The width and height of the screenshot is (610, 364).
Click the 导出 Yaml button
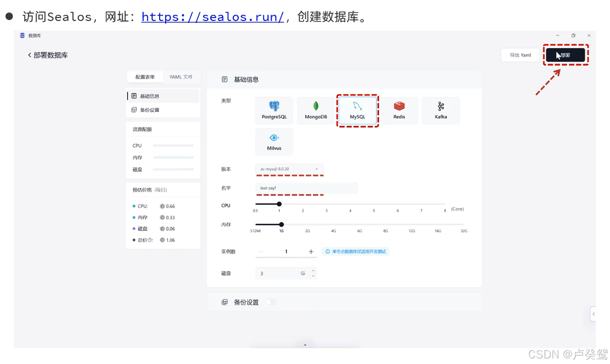pos(520,55)
